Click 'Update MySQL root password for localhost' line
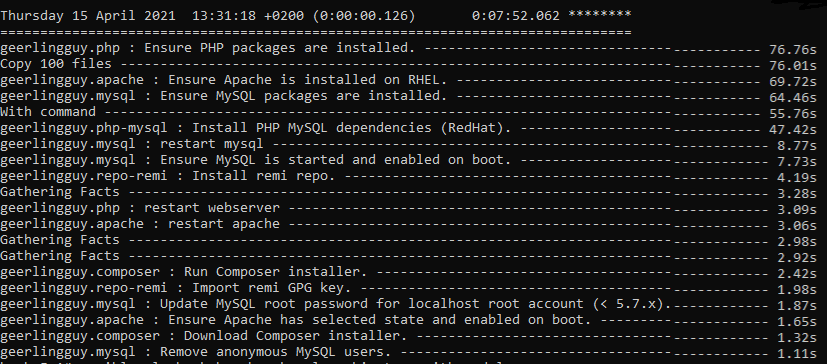 409,304
